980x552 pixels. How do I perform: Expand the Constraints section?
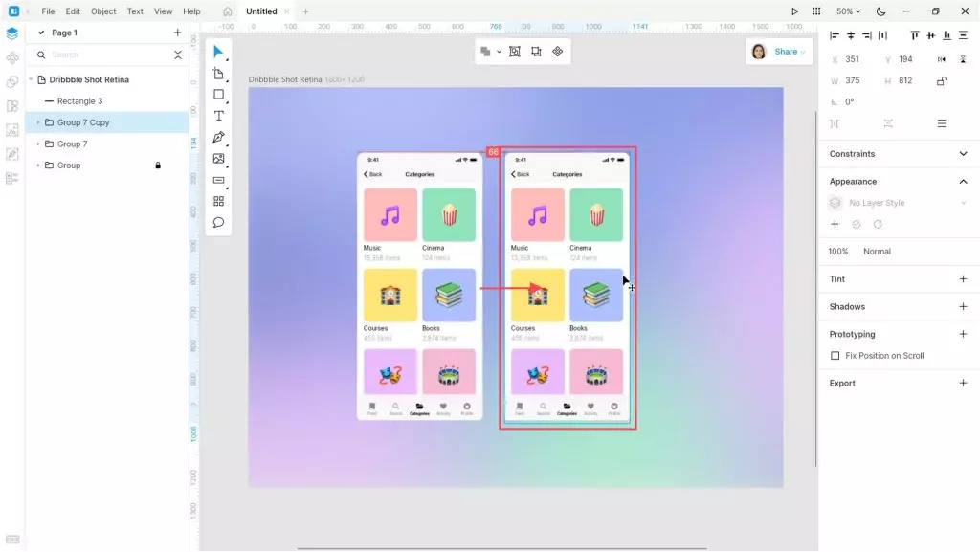963,154
